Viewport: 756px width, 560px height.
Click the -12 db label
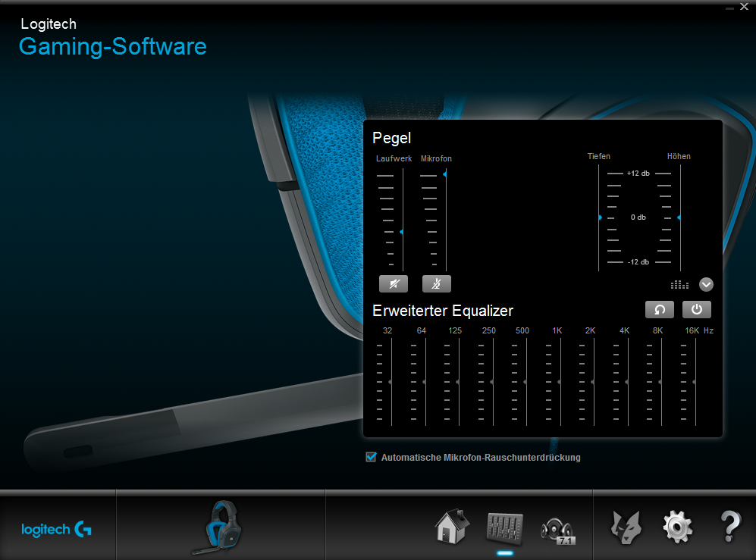click(x=638, y=261)
